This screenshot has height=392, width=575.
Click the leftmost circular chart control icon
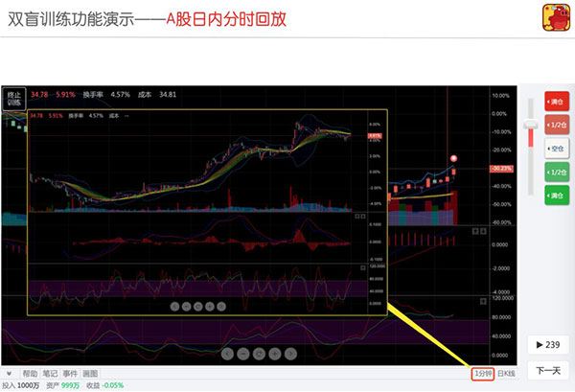[227, 354]
